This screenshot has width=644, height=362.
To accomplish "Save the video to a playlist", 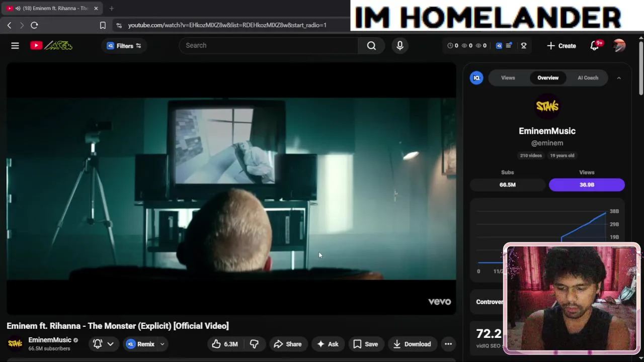I will coord(365,344).
